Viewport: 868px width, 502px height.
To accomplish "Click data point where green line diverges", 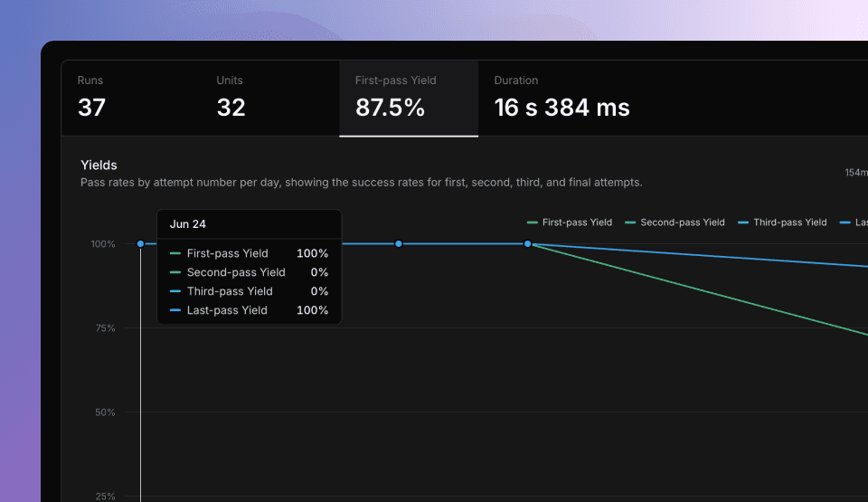I will coord(527,243).
